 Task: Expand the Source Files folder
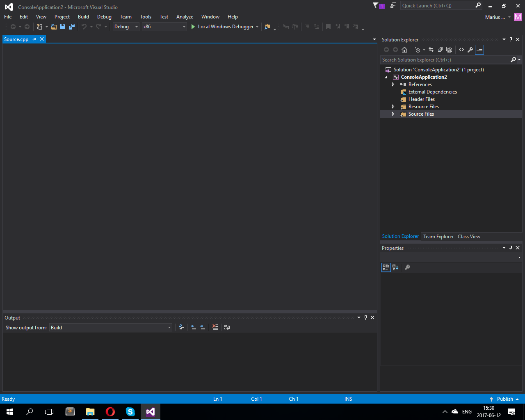point(393,114)
